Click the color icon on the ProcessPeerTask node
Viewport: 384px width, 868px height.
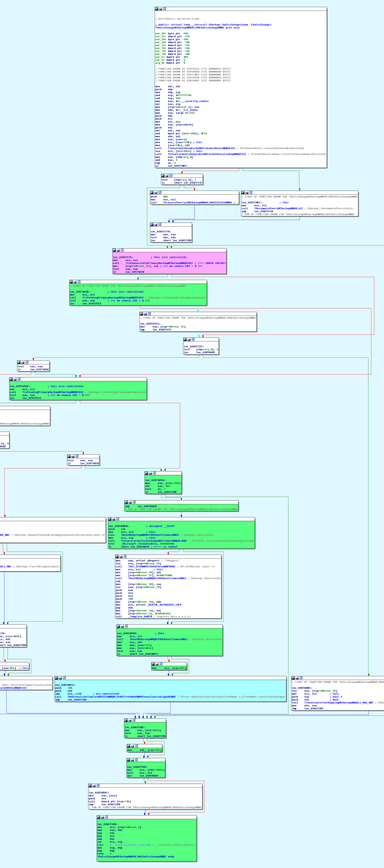coord(152,193)
